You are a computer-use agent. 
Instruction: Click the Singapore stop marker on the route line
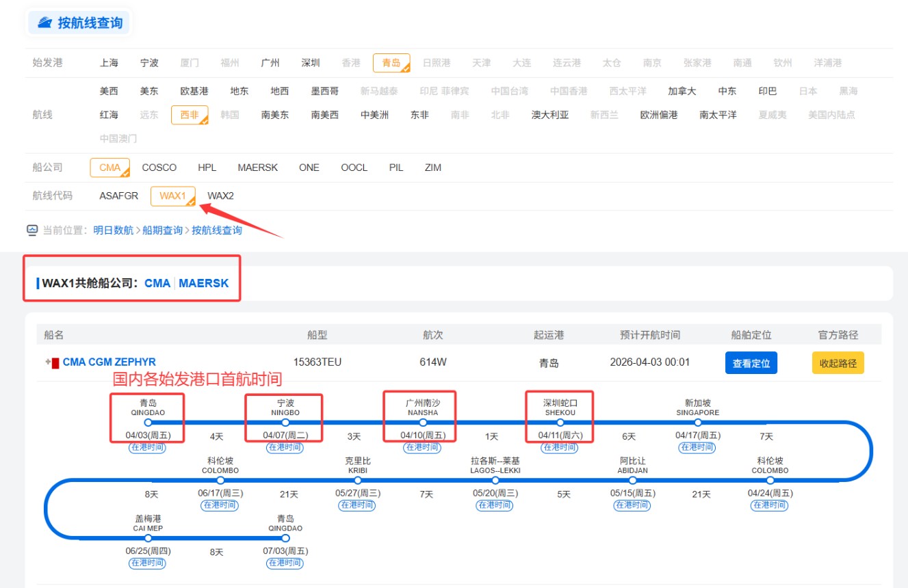[x=697, y=423]
